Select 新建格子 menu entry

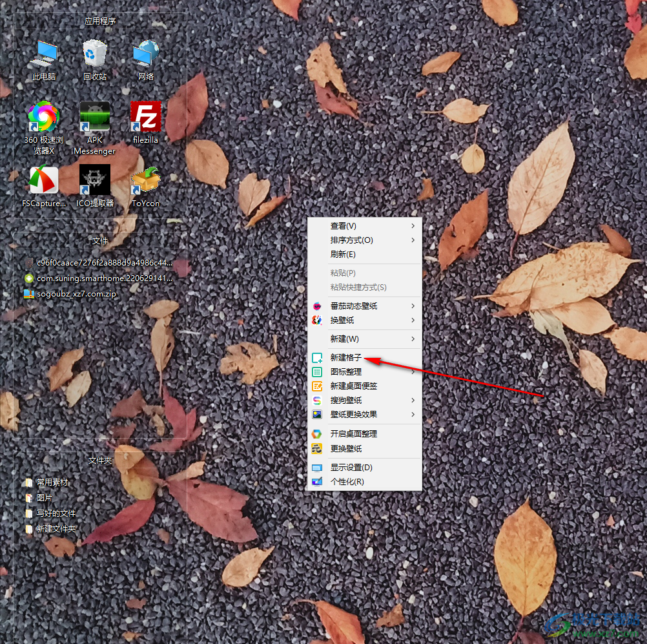point(346,358)
